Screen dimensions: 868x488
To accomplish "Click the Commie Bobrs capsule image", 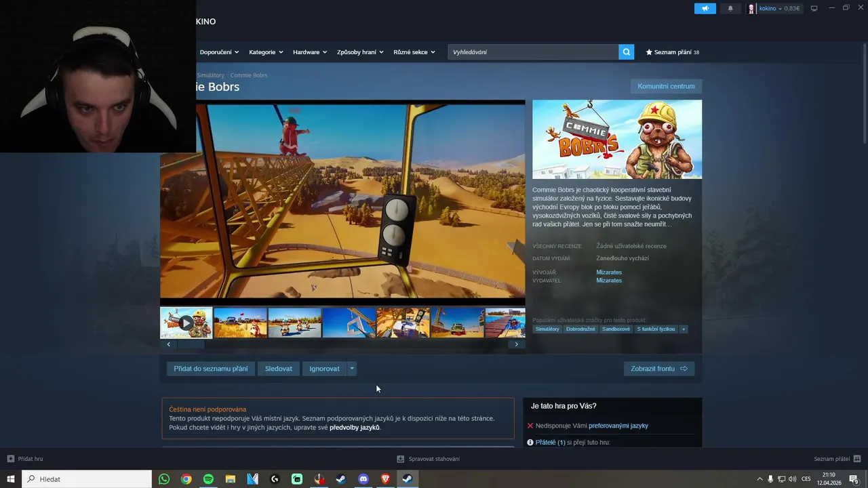I will click(617, 139).
